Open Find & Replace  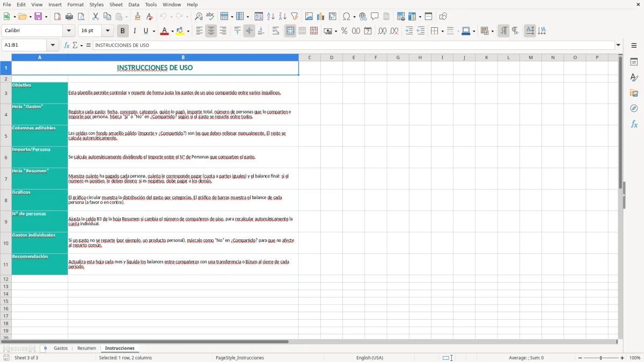[199, 17]
